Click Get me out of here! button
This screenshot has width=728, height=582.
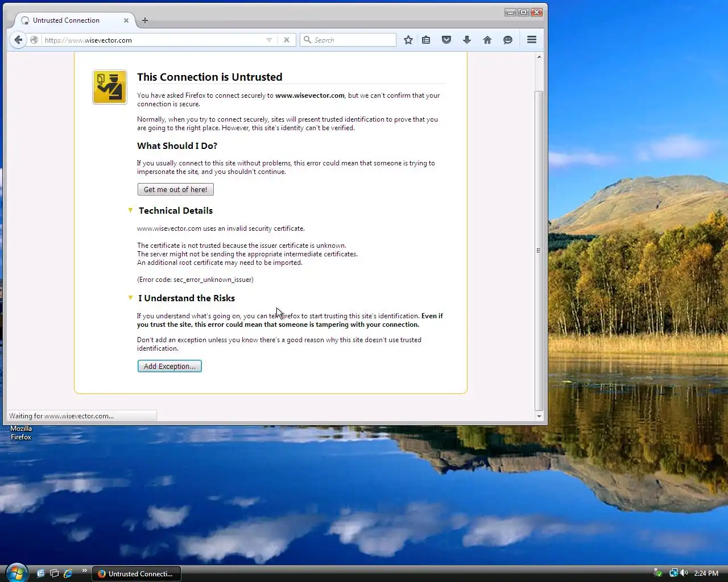[176, 189]
